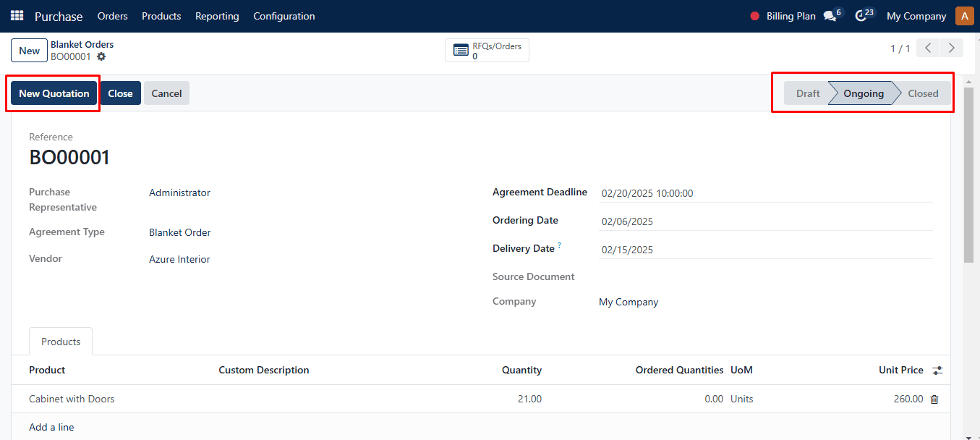Open Blanket Orders breadcrumb
Viewport: 980px width, 440px height.
(82, 44)
